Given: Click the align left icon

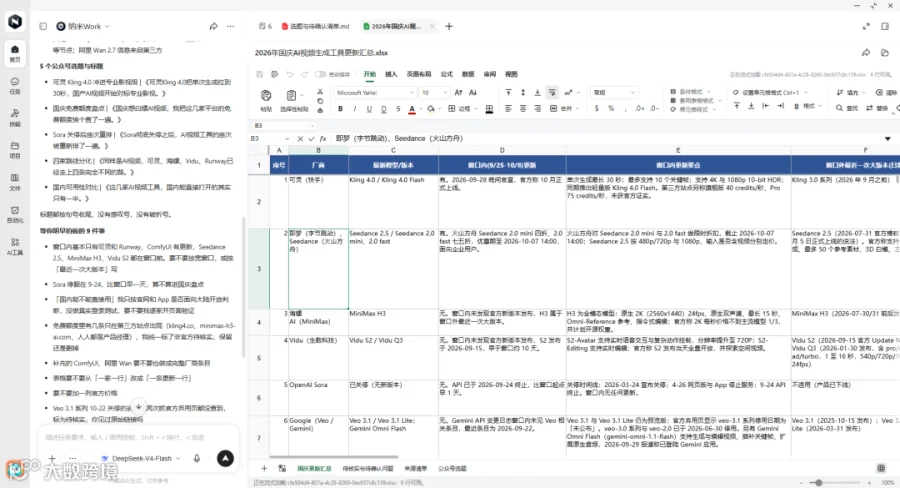Looking at the screenshot, I should point(508,109).
